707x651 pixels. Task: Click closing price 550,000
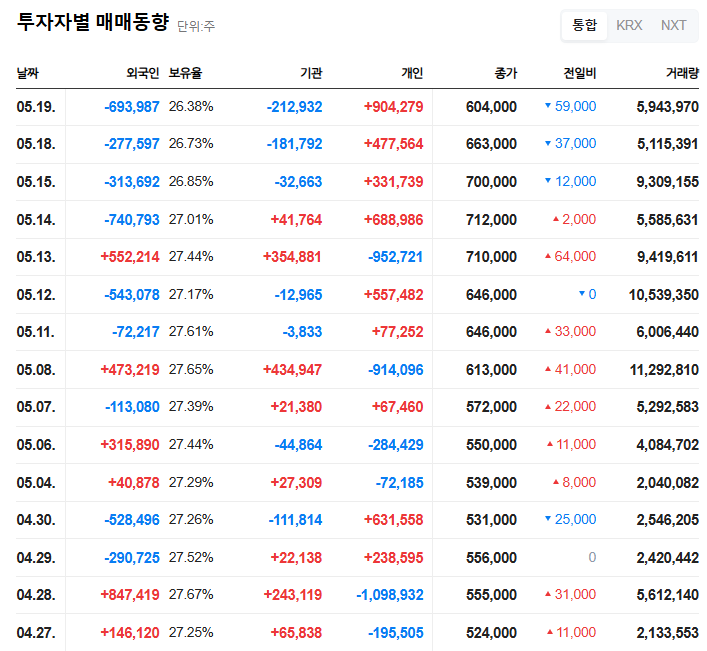coord(491,445)
